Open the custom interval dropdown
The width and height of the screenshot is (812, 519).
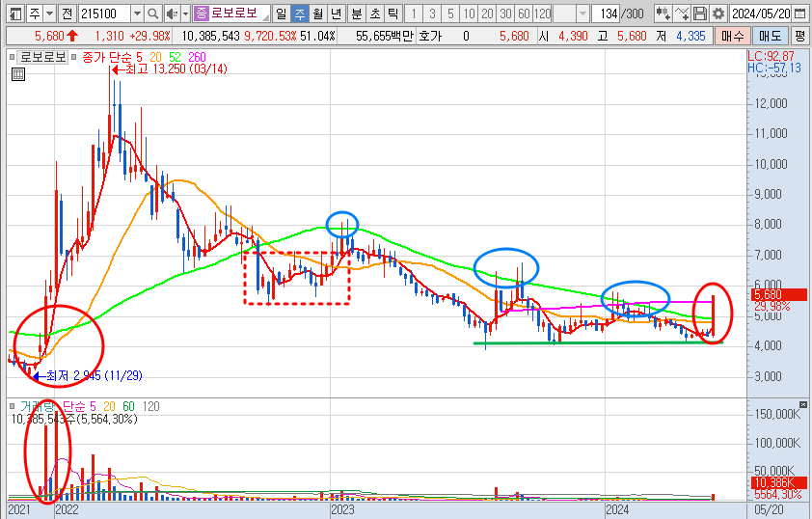coord(583,14)
